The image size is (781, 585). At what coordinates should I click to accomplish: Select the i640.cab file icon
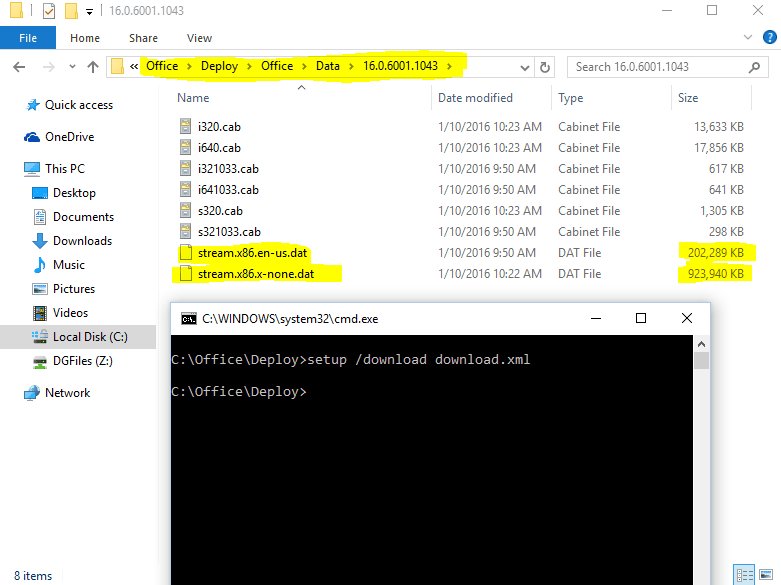[185, 147]
